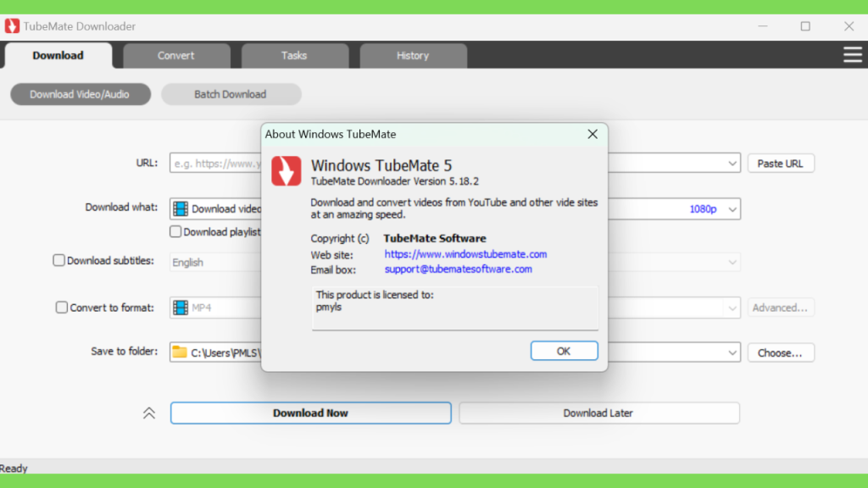Enable the Download playlist checkbox

[175, 232]
